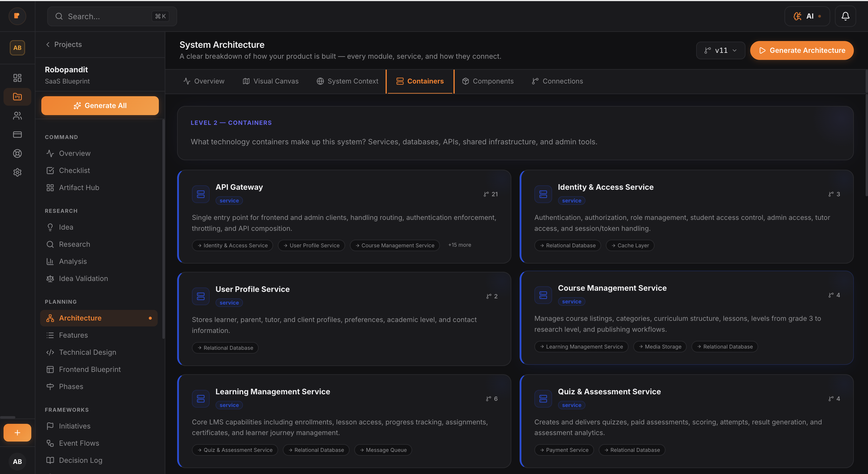
Task: Open the settings gear icon
Action: (17, 172)
